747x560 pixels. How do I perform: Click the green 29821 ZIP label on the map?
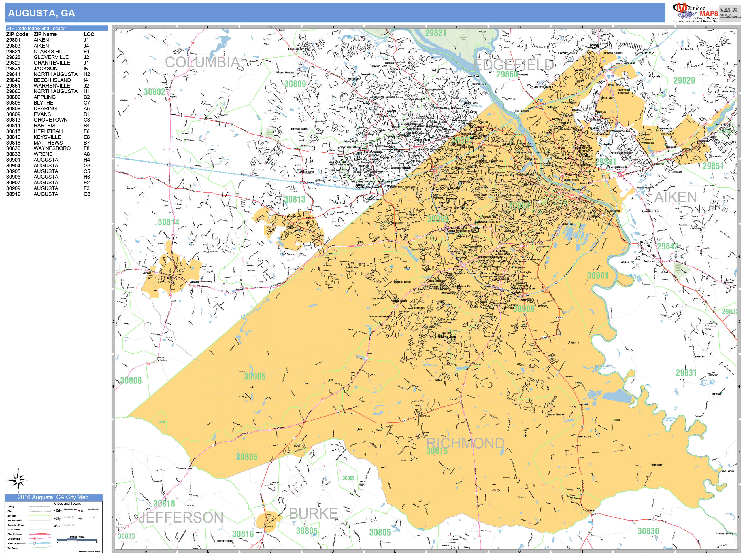(436, 33)
